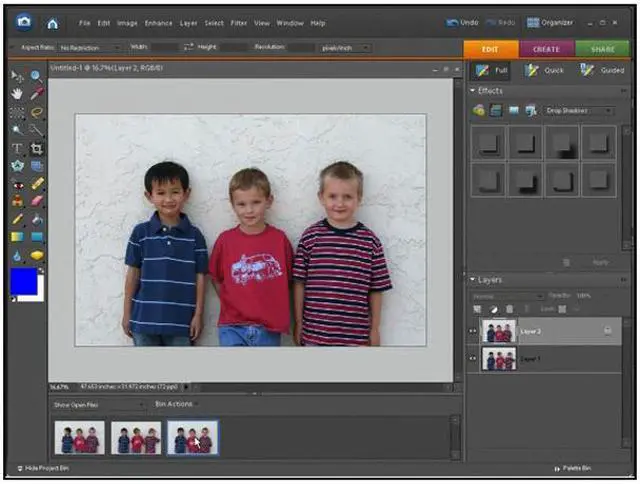Select the Clone Stamp tool
Screen dimensions: 640x484
(x=17, y=201)
